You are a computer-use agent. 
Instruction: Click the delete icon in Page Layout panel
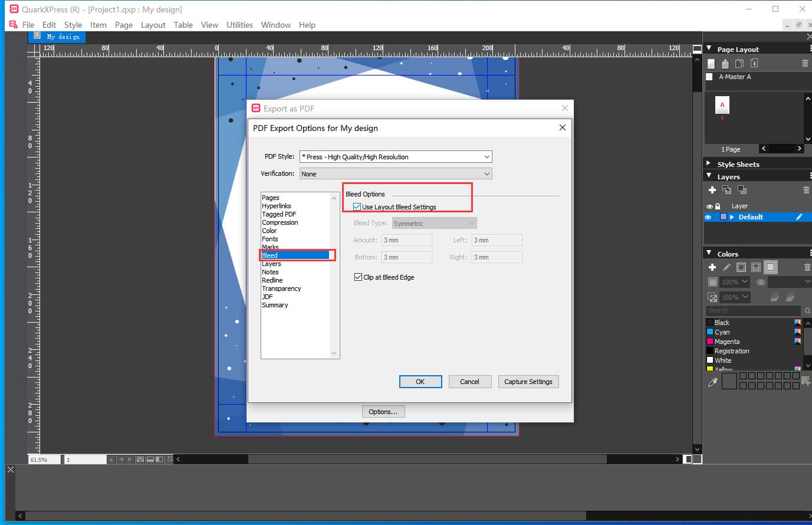coord(805,63)
